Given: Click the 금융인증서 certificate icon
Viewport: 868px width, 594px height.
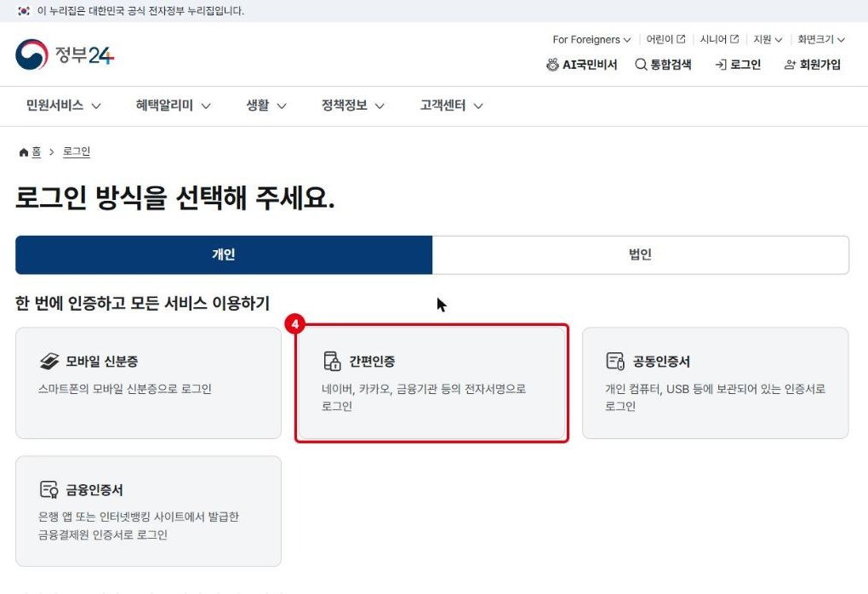Looking at the screenshot, I should tap(49, 489).
